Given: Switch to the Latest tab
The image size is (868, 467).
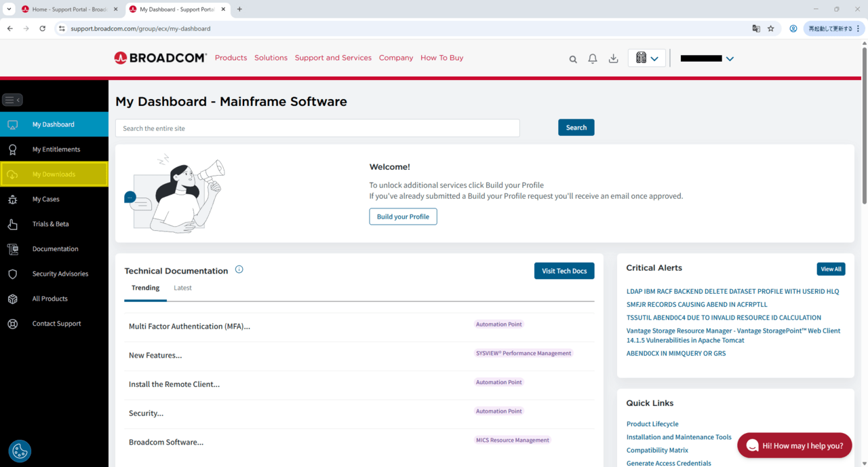Looking at the screenshot, I should 182,288.
